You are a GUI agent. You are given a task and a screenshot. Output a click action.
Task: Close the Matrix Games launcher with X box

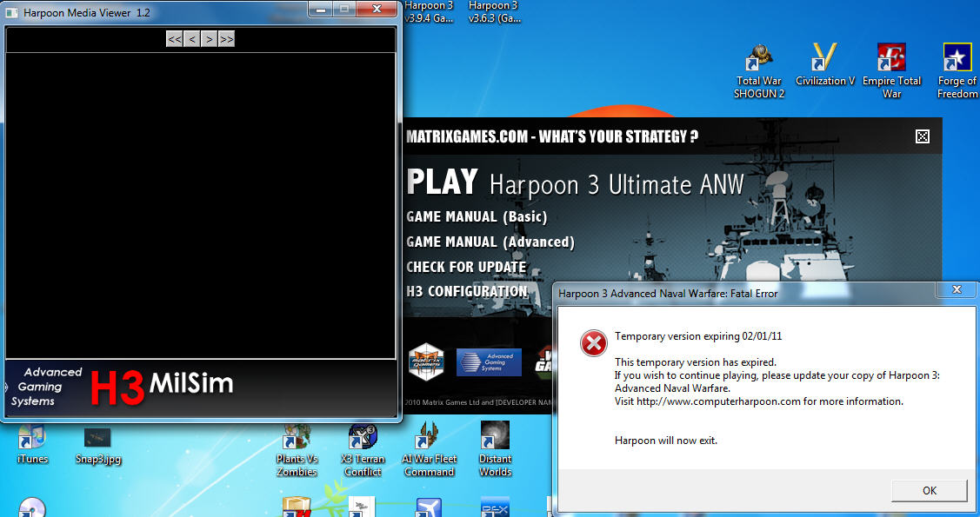pos(922,136)
